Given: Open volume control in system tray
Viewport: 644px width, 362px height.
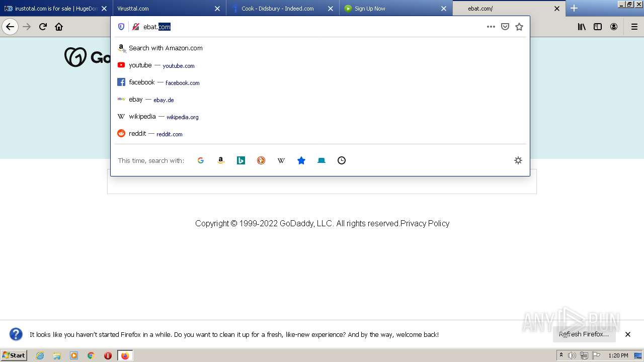Looking at the screenshot, I should click(x=572, y=355).
